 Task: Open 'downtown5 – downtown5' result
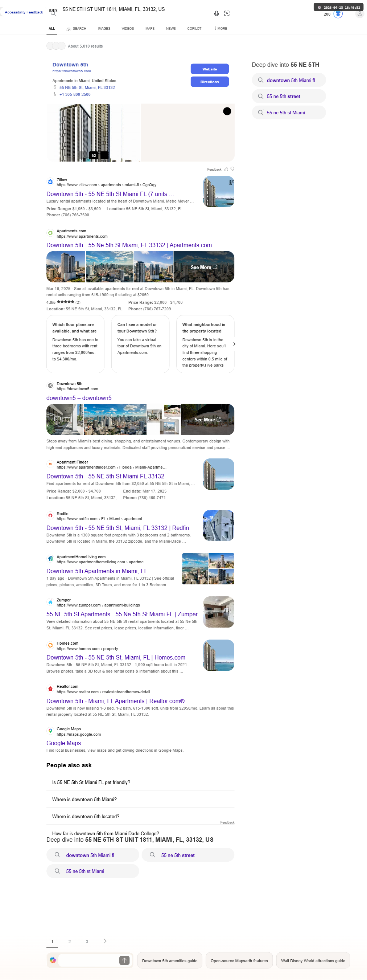point(79,398)
